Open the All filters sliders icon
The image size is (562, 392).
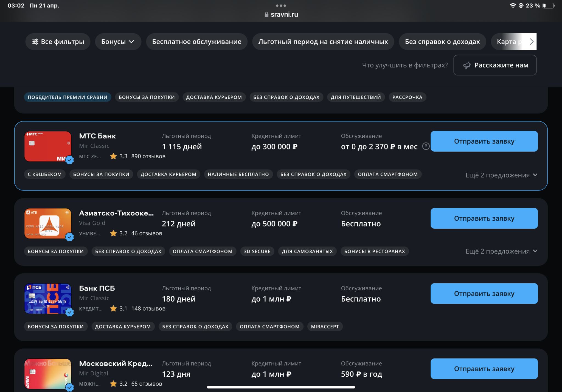tap(35, 42)
